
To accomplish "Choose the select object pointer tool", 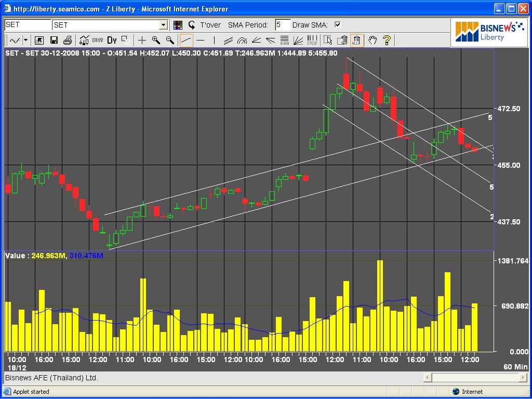I will [328, 41].
